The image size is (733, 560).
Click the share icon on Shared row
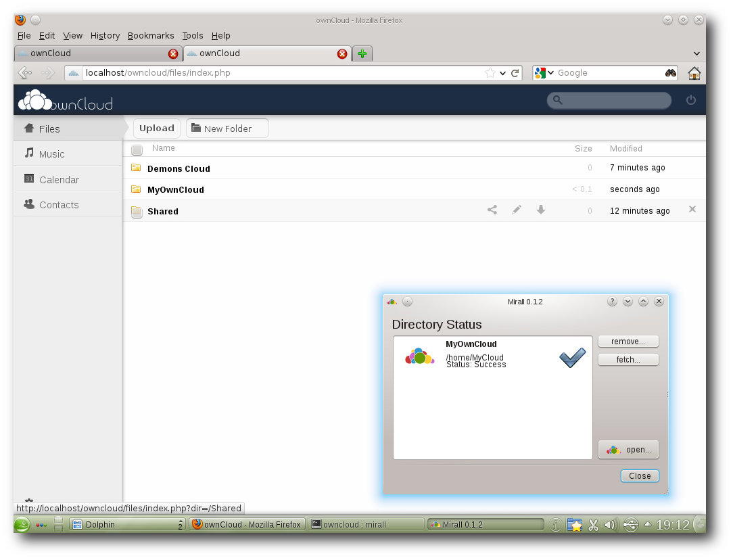click(x=492, y=210)
